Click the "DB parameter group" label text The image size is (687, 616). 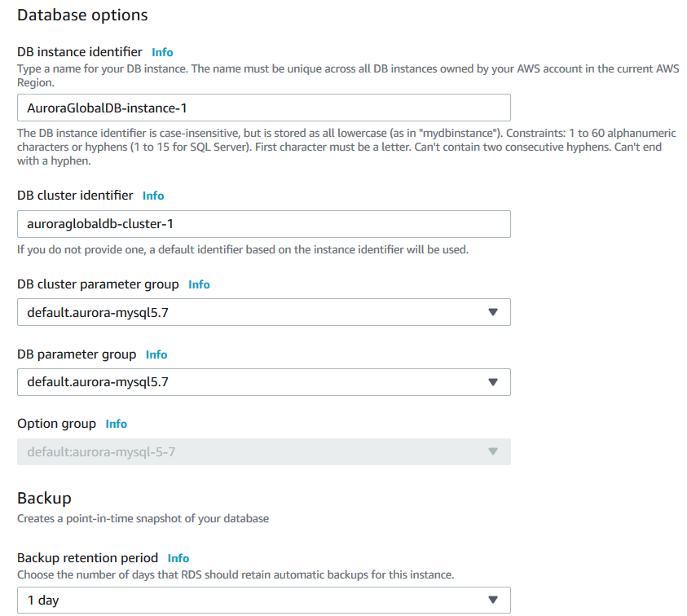click(x=77, y=354)
